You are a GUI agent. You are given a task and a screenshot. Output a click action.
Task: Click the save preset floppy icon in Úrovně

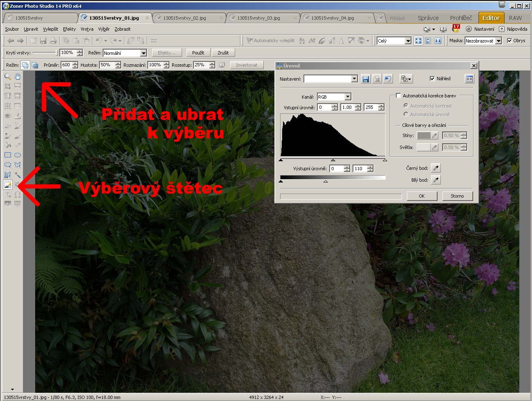(x=366, y=79)
